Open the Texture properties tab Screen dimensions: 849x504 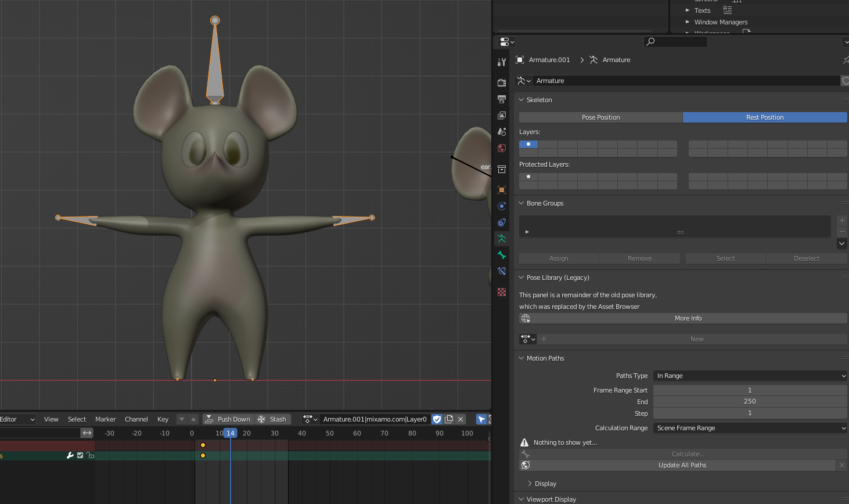click(502, 292)
